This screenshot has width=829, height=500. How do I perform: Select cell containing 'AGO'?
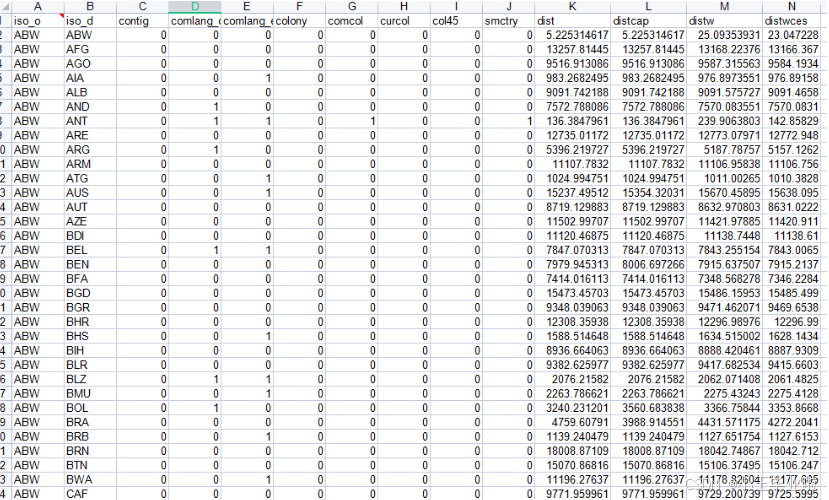89,63
